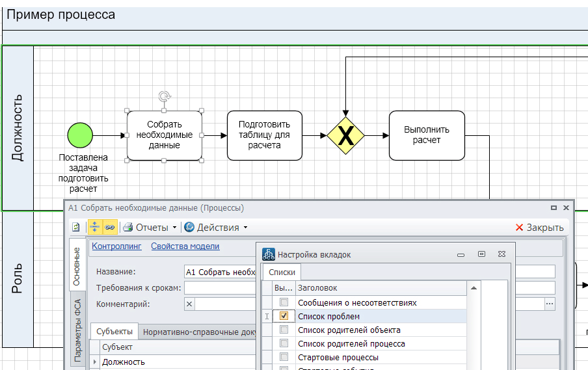Uncheck the Список проблем checkbox
Screen dimensions: 588x370
284,316
